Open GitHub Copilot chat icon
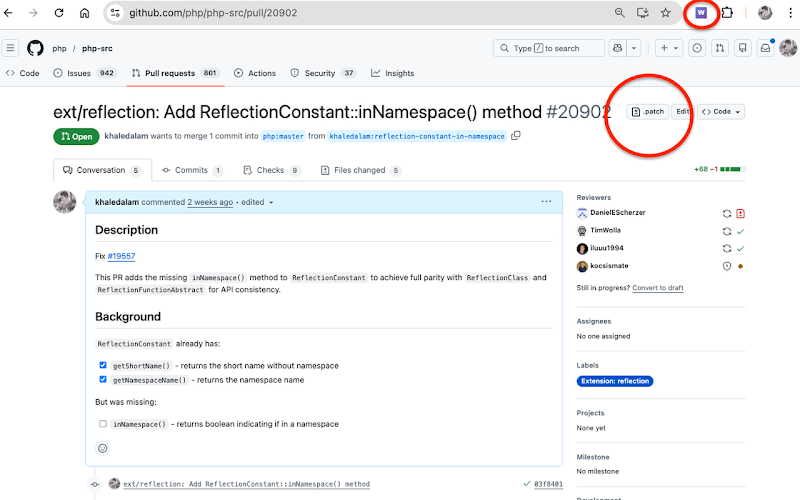The width and height of the screenshot is (800, 500). coord(618,48)
